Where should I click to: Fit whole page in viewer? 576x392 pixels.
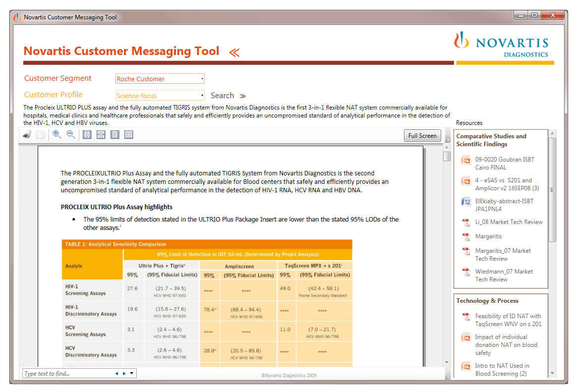click(x=87, y=135)
